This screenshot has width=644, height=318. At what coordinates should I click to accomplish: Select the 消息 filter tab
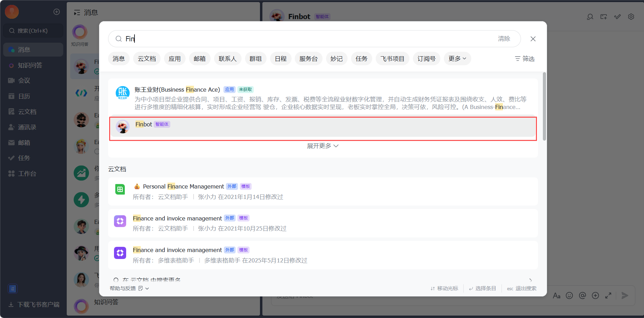pos(119,59)
